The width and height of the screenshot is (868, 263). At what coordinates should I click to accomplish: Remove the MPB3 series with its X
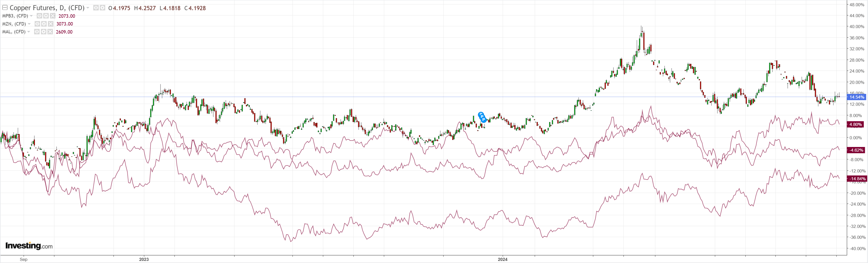(53, 16)
